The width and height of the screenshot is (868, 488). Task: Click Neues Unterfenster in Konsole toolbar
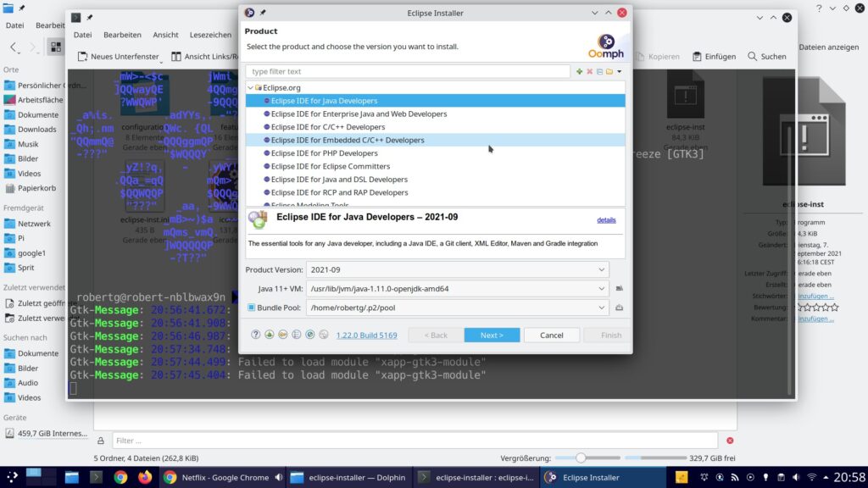(x=119, y=57)
